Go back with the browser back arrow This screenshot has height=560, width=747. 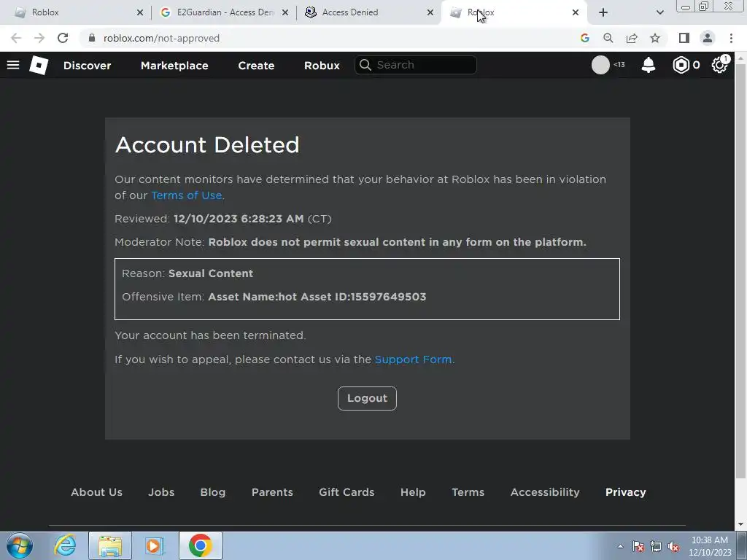coord(16,38)
